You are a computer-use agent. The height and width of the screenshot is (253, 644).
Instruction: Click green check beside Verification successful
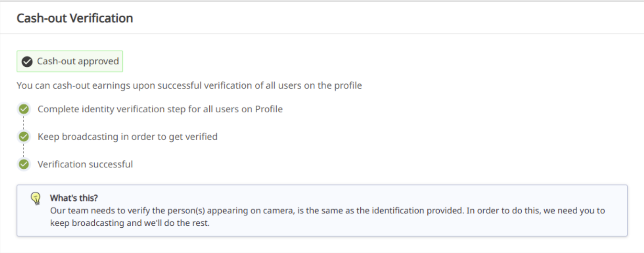24,164
